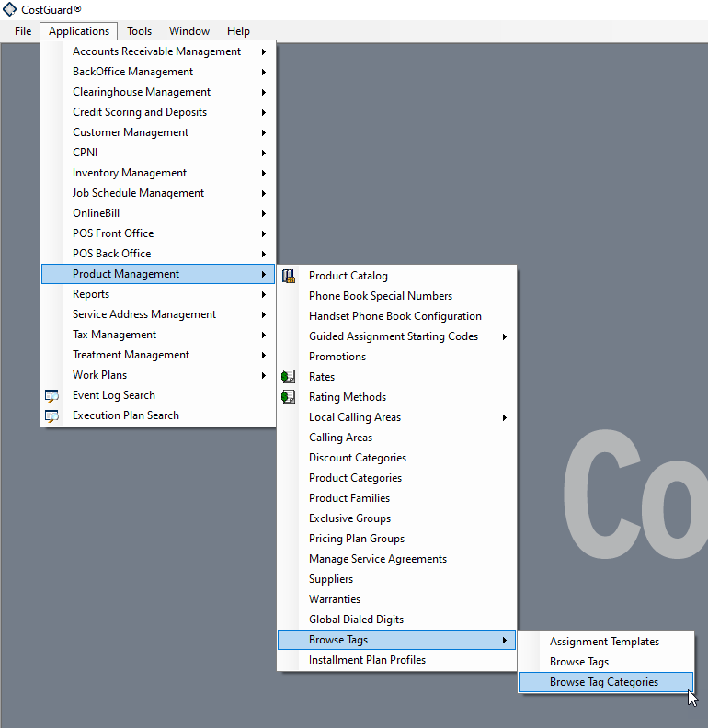Viewport: 708px width, 728px height.
Task: Open the File menu
Action: (x=23, y=31)
